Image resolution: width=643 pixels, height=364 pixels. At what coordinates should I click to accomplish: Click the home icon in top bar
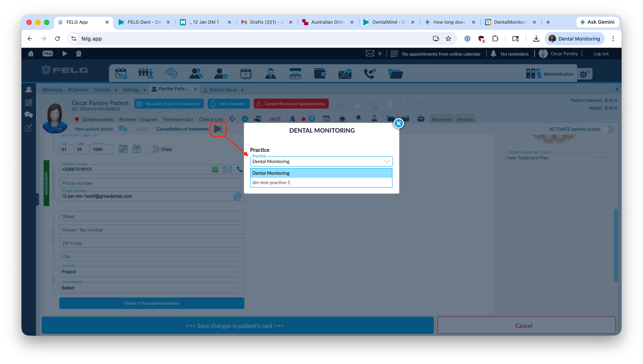click(31, 54)
